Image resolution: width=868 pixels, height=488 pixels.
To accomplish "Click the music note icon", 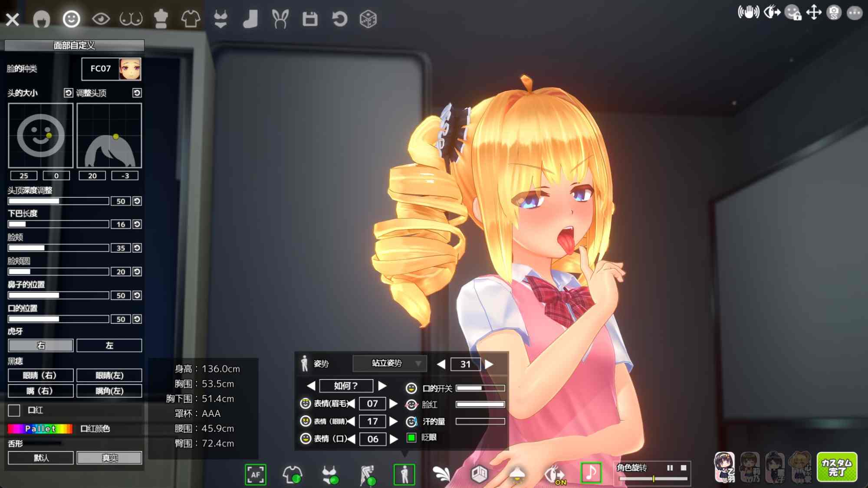I will (x=591, y=473).
